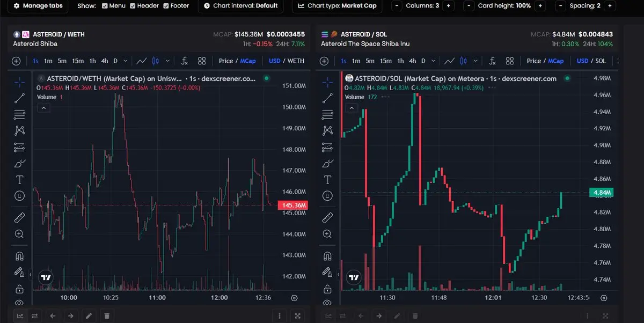Screen dimensions: 644x323
Task: Select the D interval on SOL chart
Action: pos(423,61)
